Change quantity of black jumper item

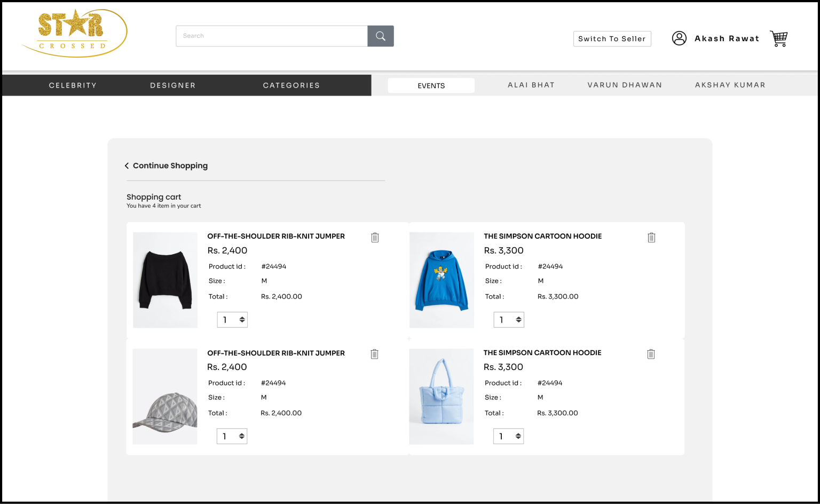[x=232, y=320]
